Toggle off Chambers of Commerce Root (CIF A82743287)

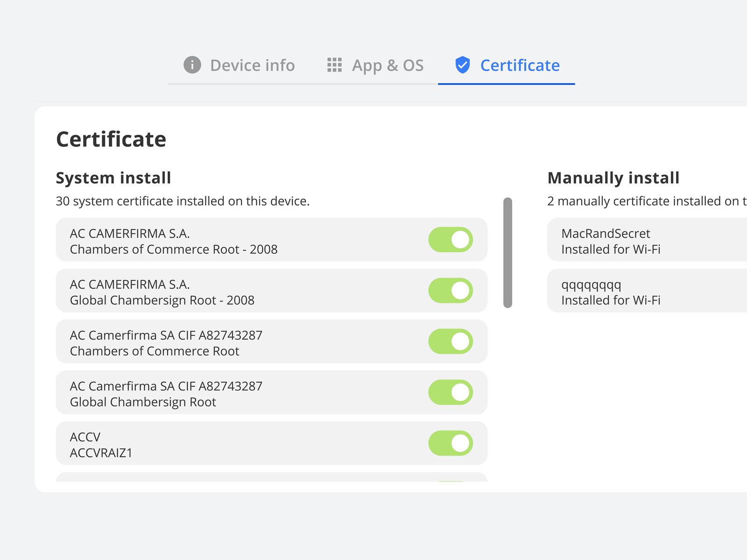coord(451,342)
